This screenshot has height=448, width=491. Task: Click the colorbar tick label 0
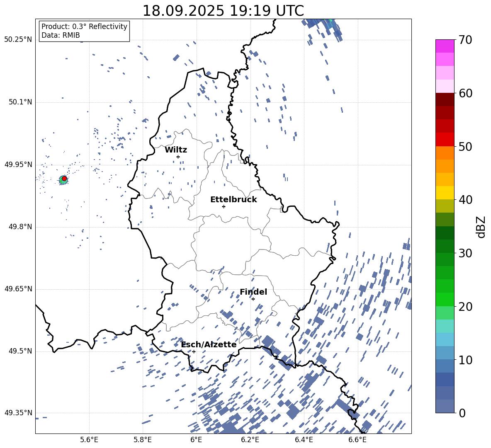tap(462, 413)
